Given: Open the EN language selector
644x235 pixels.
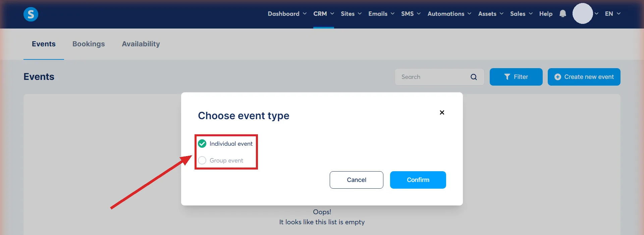Looking at the screenshot, I should 613,14.
